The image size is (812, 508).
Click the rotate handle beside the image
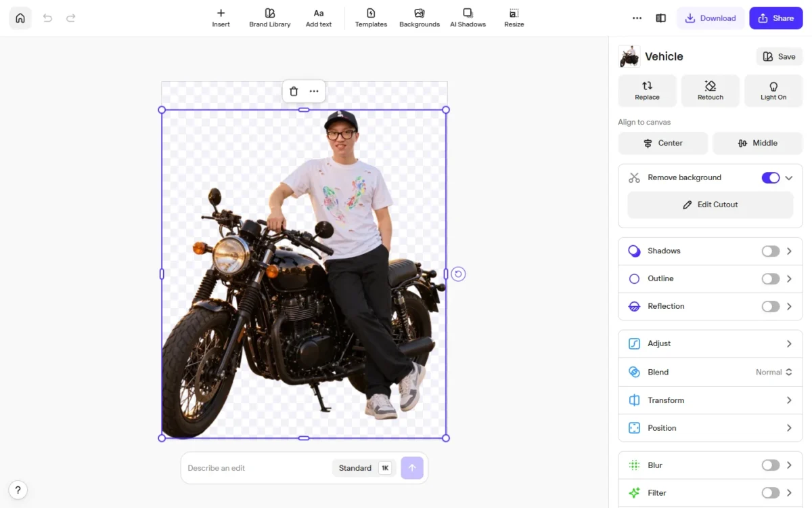458,274
